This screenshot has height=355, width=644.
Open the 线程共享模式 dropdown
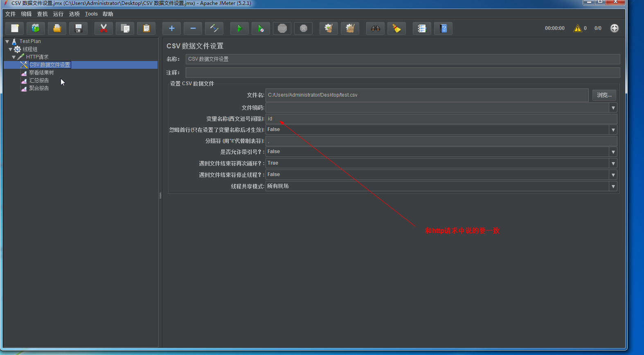[x=613, y=186]
